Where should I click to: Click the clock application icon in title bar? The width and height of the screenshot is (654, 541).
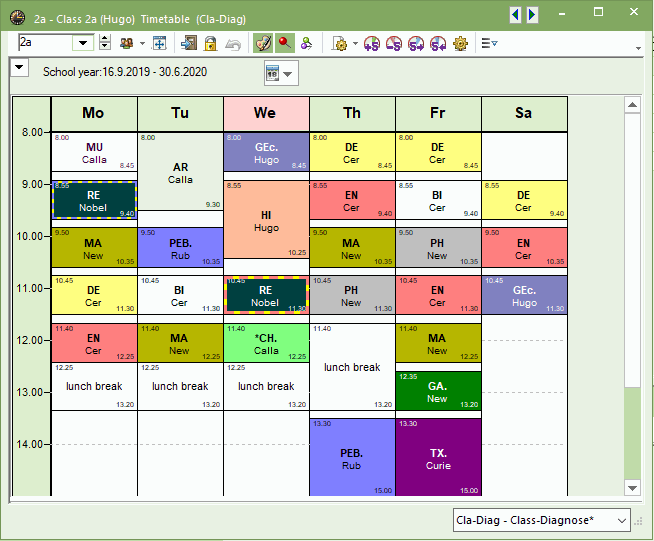pos(18,18)
